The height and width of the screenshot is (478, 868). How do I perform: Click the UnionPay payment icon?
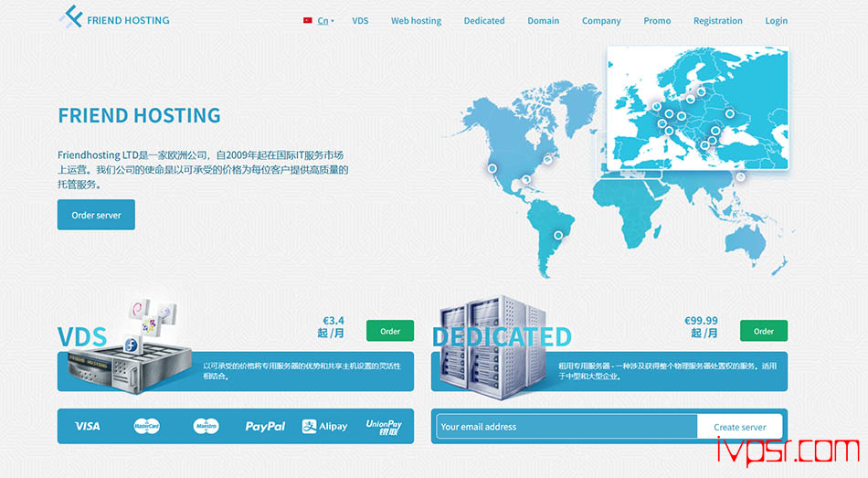click(x=384, y=427)
